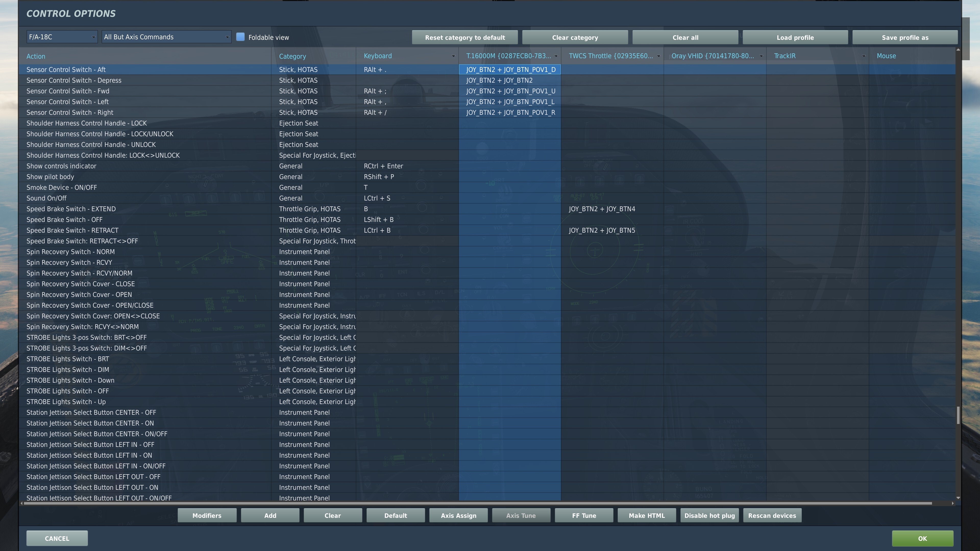Click the Oray VHID column arrow
Image resolution: width=980 pixels, height=551 pixels.
761,56
